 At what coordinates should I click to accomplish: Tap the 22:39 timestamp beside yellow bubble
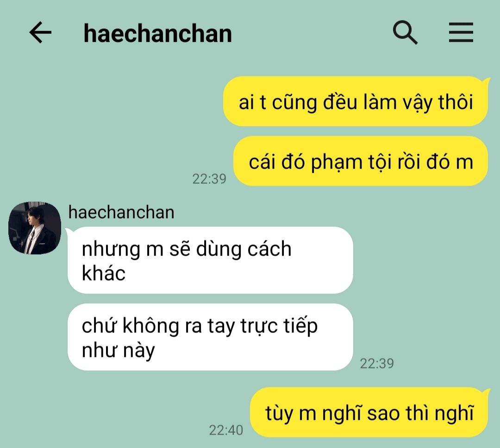tap(209, 179)
